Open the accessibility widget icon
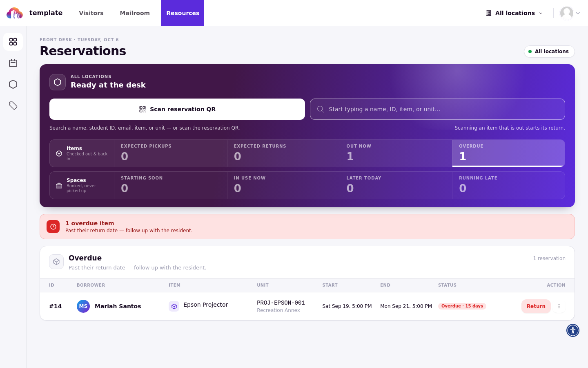588x368 pixels. tap(573, 330)
